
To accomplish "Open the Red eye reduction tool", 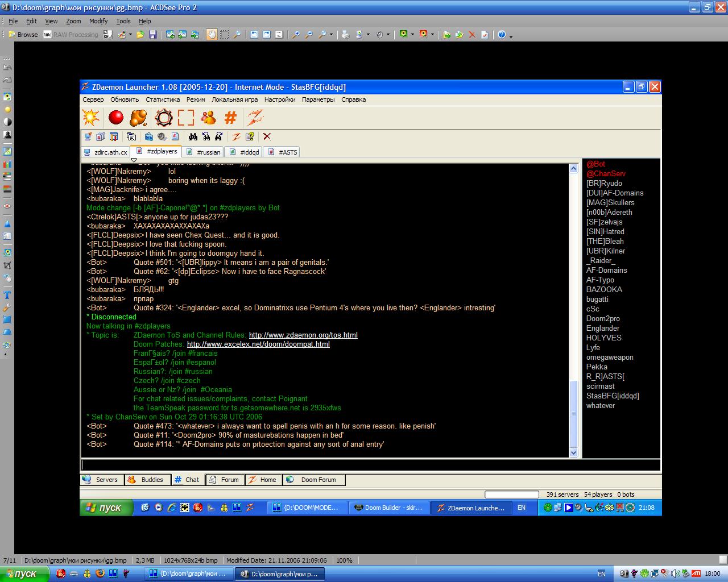I will [x=7, y=206].
